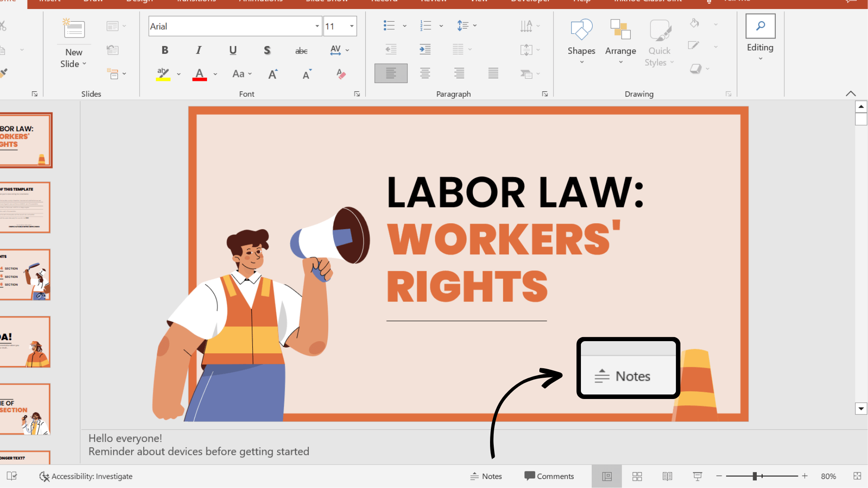The width and height of the screenshot is (868, 488).
Task: Toggle Normal view layout button
Action: (x=607, y=476)
